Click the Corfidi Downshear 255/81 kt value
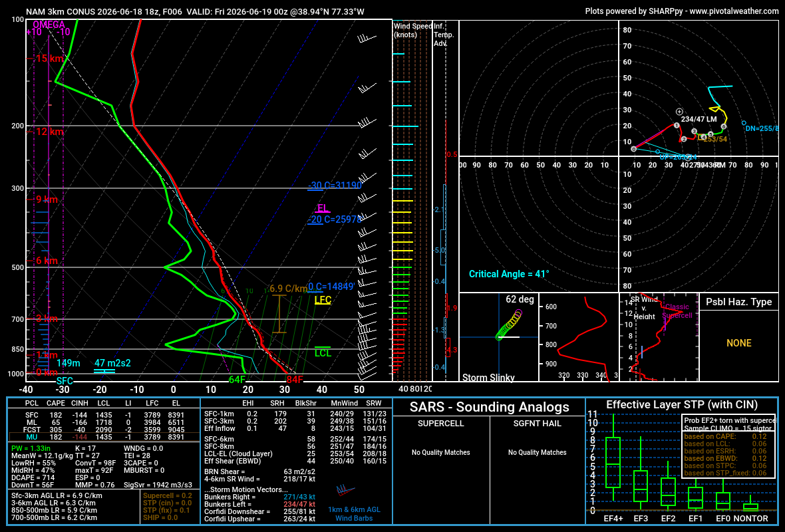This screenshot has height=532, width=785. click(x=299, y=511)
